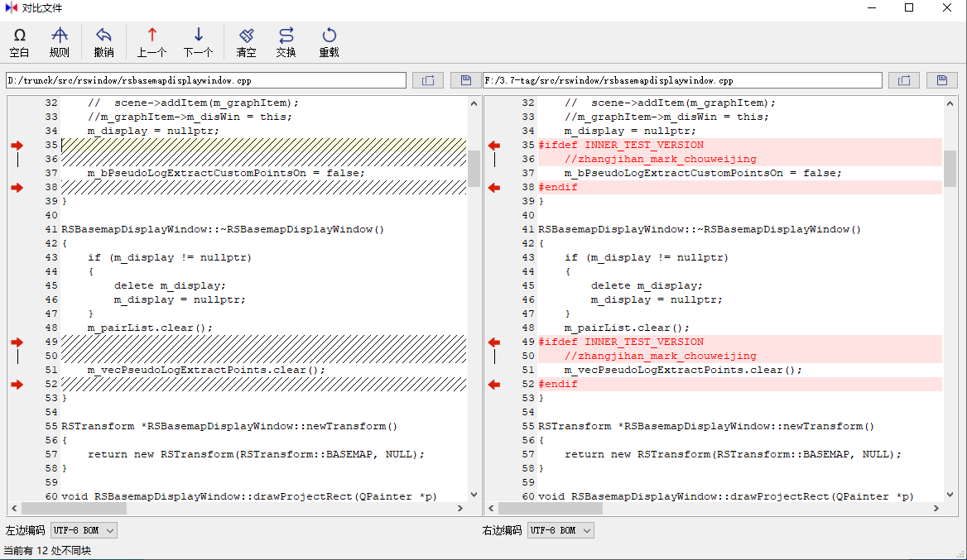Viewport: 967px width, 560px height.
Task: Click right pane vertical scrollbar thumb
Action: point(950,168)
